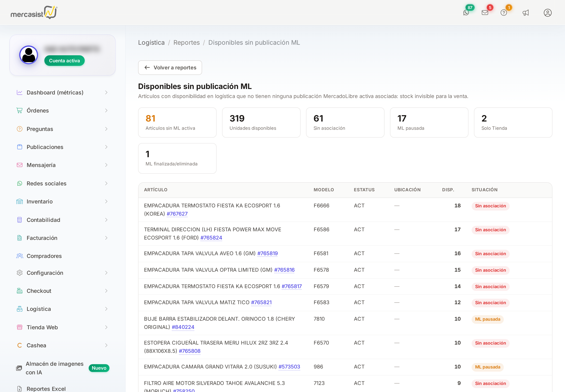Viewport: 565px width, 392px height.
Task: Expand the Redes sociales chevron
Action: (106, 183)
